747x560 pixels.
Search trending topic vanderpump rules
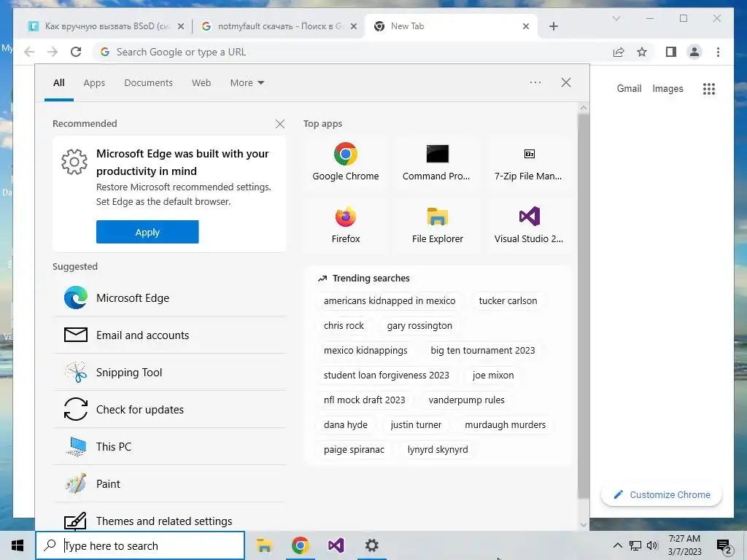tap(466, 400)
